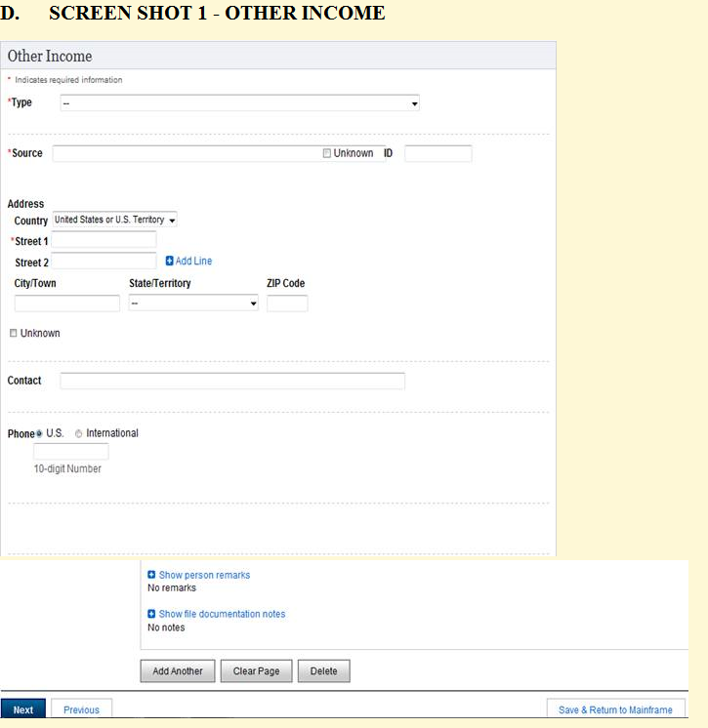The height and width of the screenshot is (728, 708).
Task: Expand the file documentation notes plus icon
Action: click(x=151, y=614)
